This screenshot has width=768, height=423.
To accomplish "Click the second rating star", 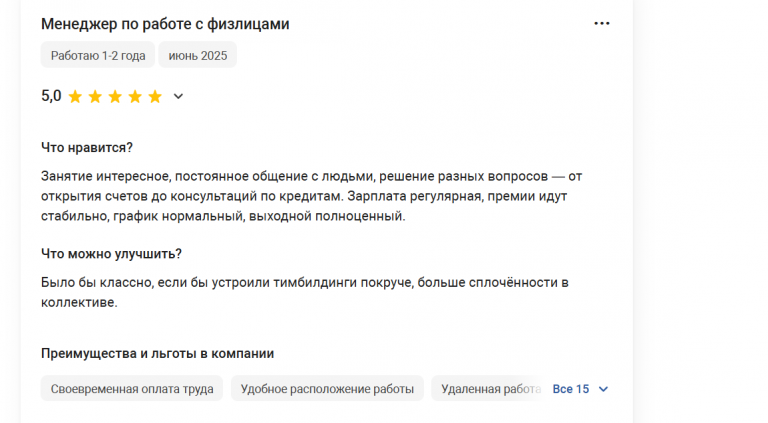I will click(95, 96).
